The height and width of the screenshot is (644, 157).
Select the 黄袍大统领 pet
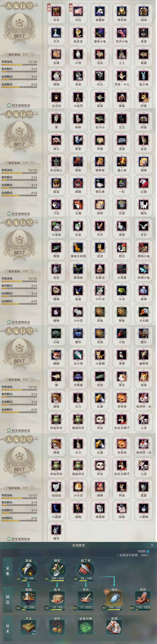(78, 249)
